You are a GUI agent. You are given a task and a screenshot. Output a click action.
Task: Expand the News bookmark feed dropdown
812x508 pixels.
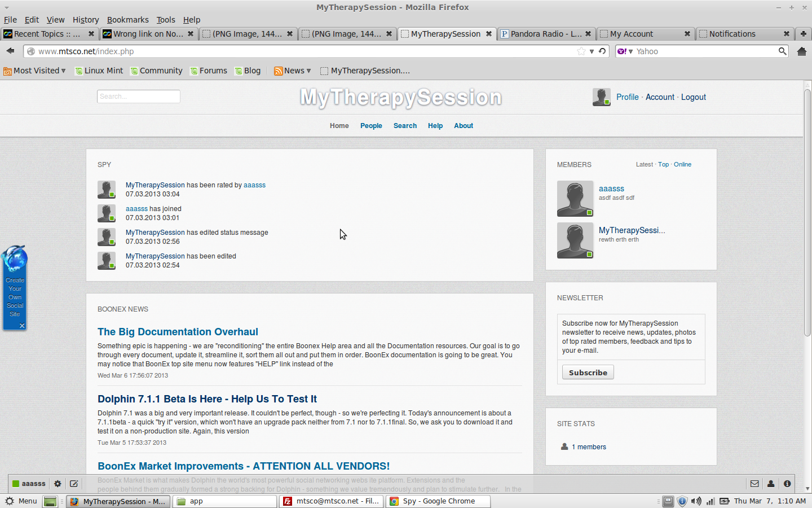308,71
